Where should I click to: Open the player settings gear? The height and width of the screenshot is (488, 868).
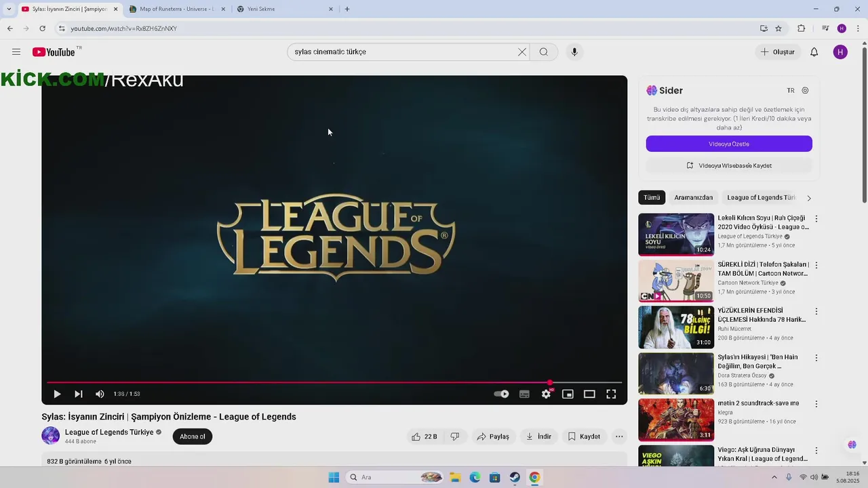[546, 394]
